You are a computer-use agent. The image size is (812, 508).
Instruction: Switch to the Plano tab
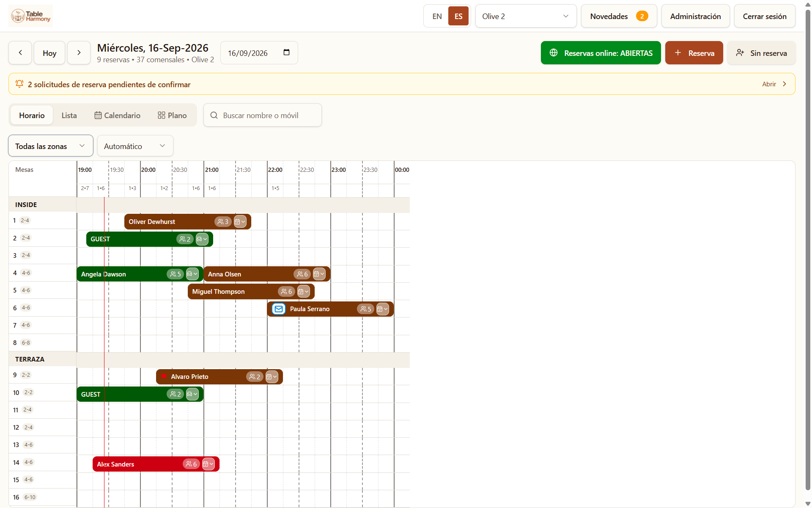point(172,115)
